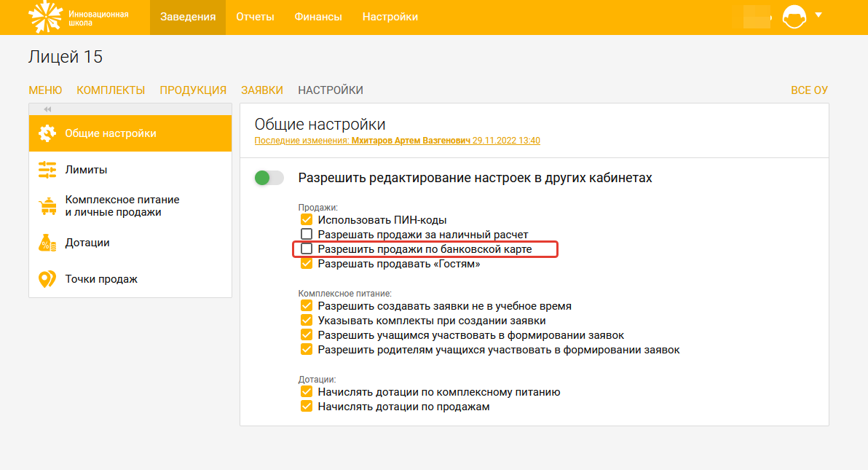Collapse sidebar with double-arrow icon
Image resolution: width=868 pixels, height=470 pixels.
47,109
